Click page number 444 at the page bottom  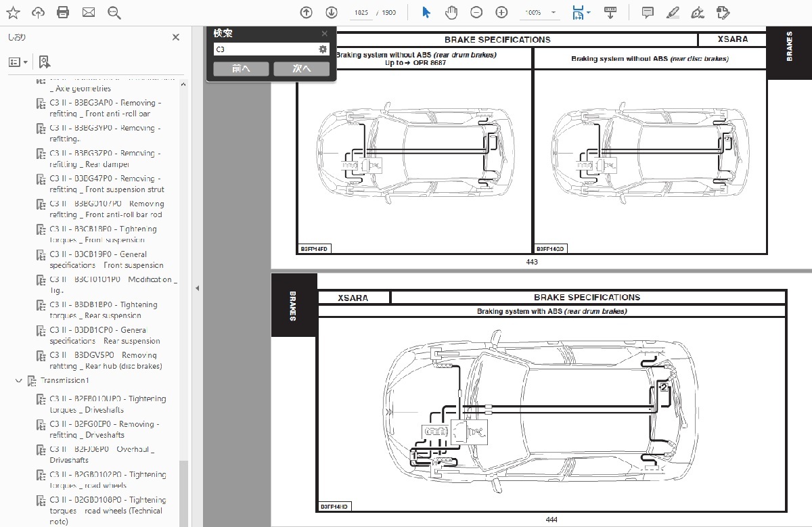(551, 520)
